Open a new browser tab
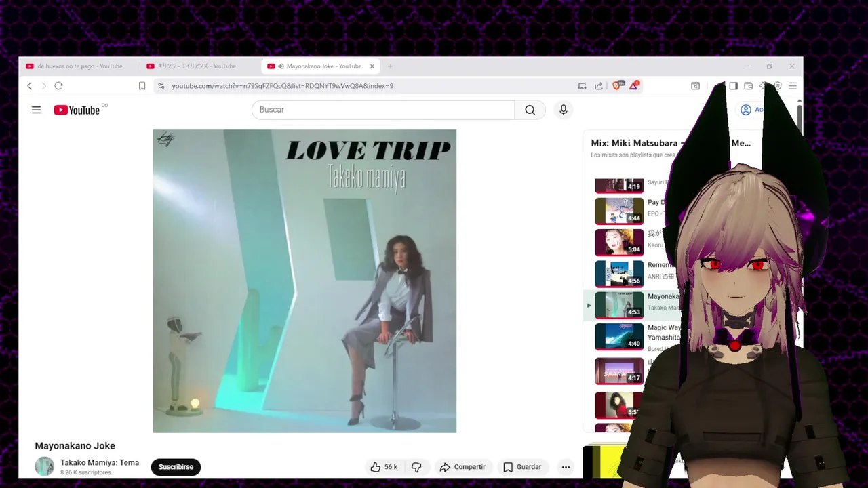868x488 pixels. pyautogui.click(x=390, y=66)
